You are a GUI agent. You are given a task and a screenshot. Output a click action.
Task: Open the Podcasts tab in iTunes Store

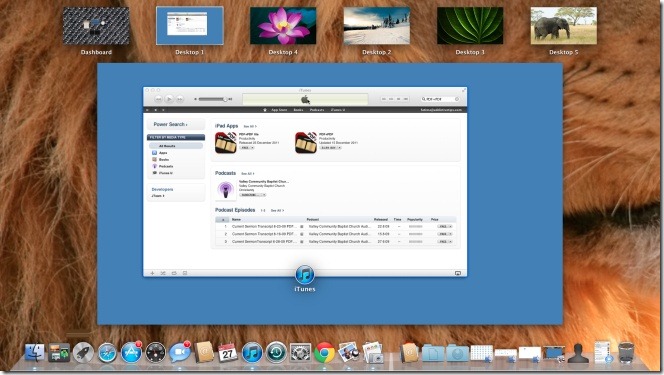pyautogui.click(x=317, y=110)
